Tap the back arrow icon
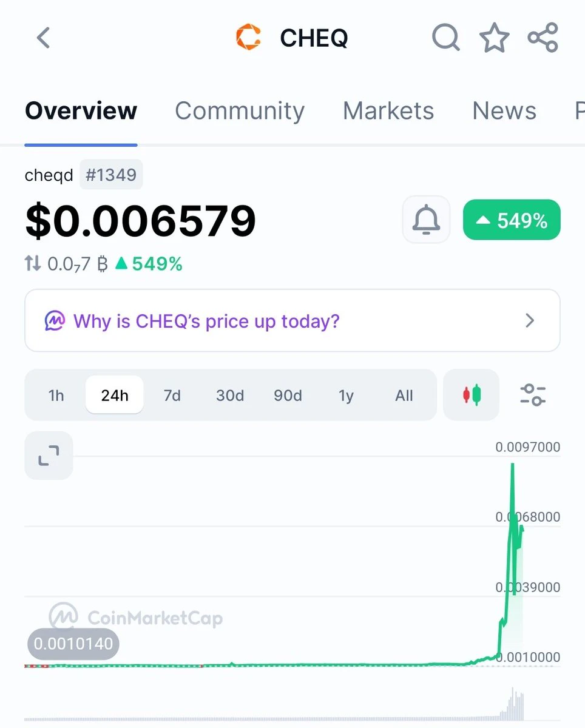The height and width of the screenshot is (728, 585). coord(42,38)
